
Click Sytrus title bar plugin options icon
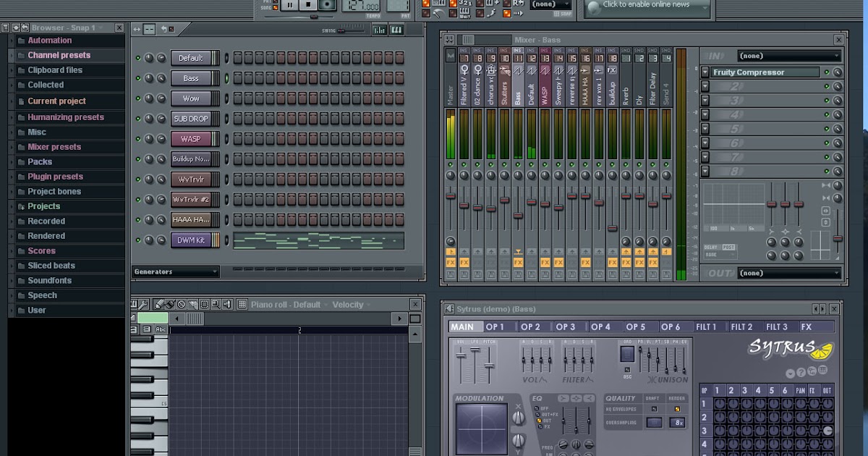(x=450, y=309)
